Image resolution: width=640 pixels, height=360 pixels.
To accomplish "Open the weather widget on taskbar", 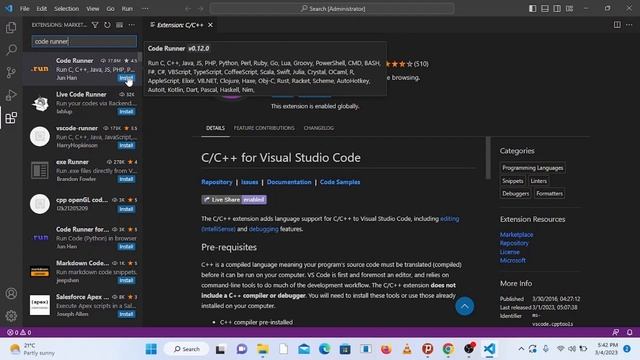I will 32,349.
